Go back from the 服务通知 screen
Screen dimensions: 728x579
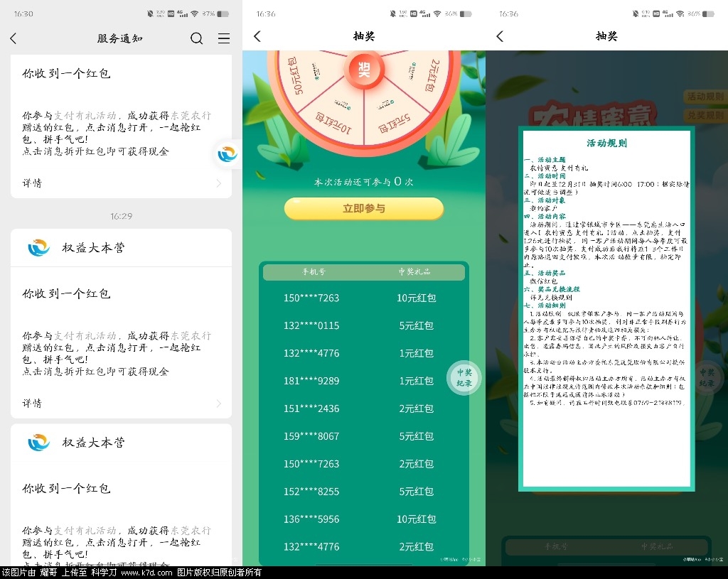click(x=14, y=38)
